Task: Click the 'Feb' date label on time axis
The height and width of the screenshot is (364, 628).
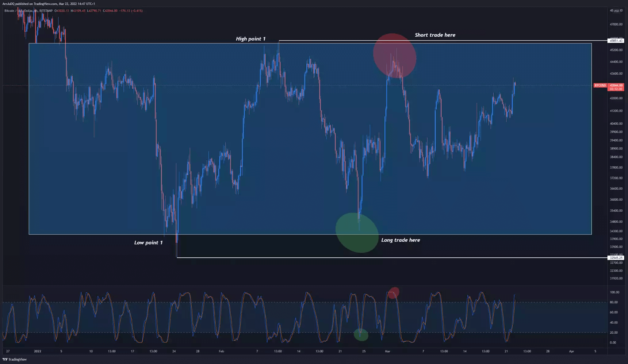Action: point(221,351)
